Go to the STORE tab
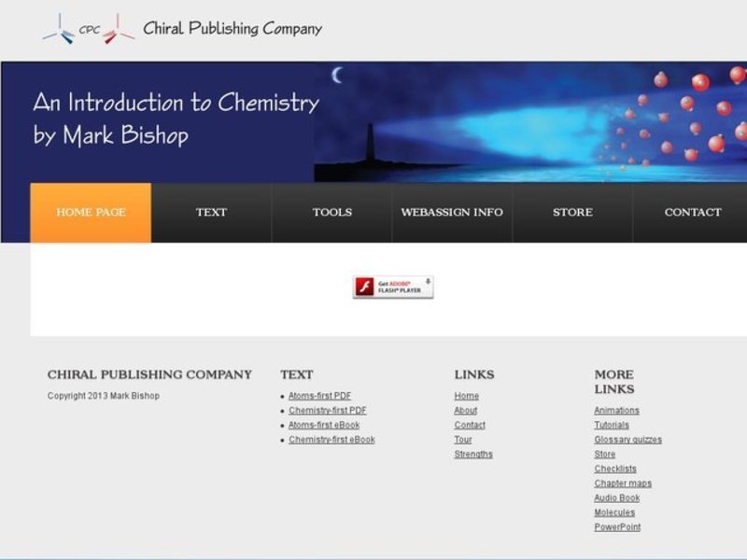747x560 pixels. point(572,212)
